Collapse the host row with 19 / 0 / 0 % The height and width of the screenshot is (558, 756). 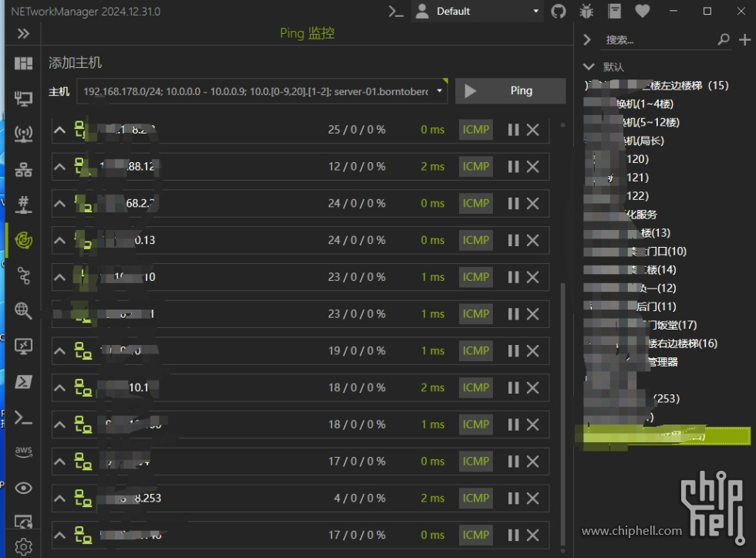[x=60, y=350]
